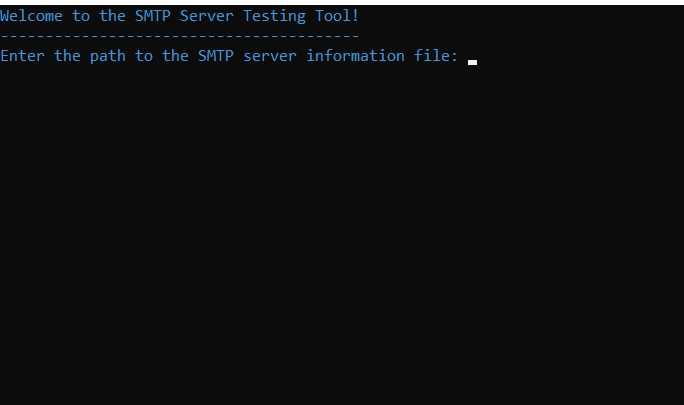Screen dimensions: 684x405
Task: Click the word "information" in the prompt
Action: 355,56
